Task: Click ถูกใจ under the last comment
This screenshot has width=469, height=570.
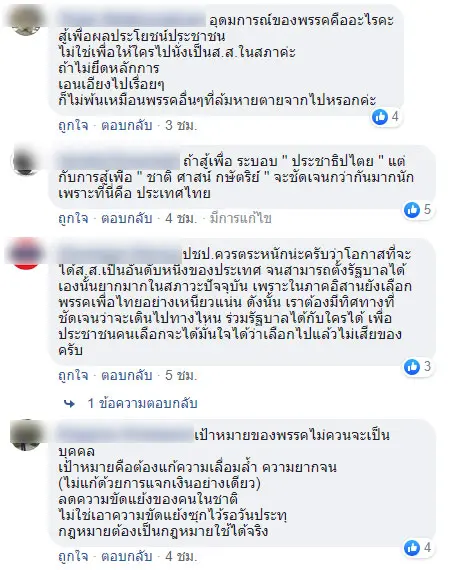Action: click(73, 557)
